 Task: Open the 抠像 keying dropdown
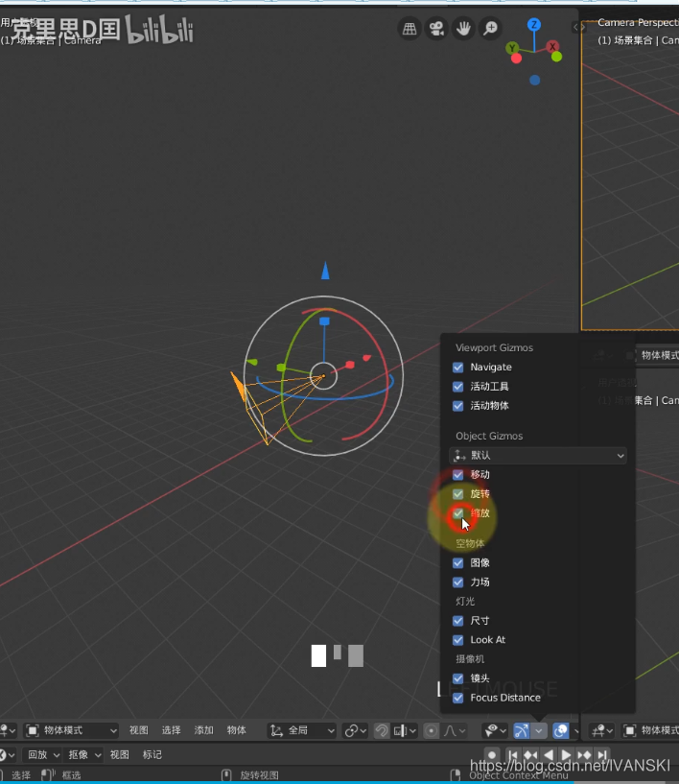click(x=84, y=754)
